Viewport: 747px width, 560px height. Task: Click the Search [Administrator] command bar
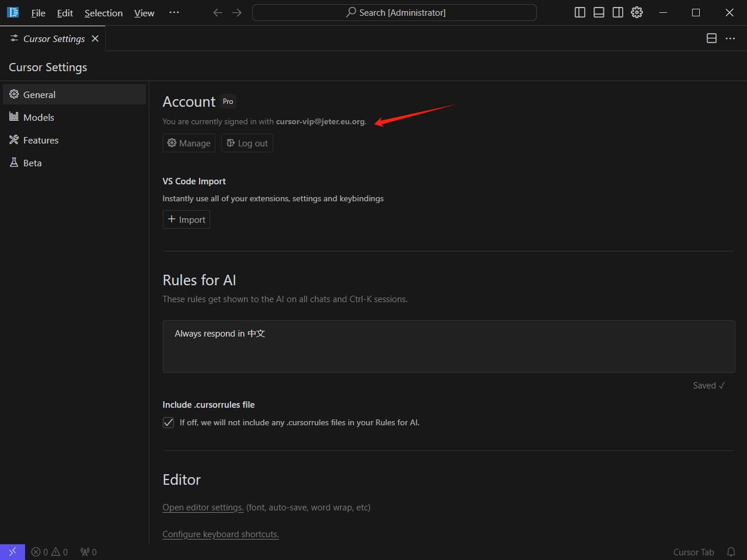click(395, 12)
